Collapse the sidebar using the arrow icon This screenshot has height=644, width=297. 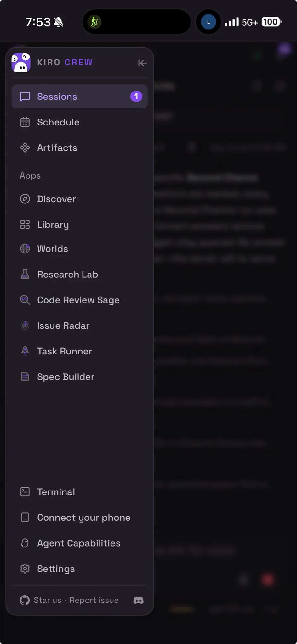point(142,63)
